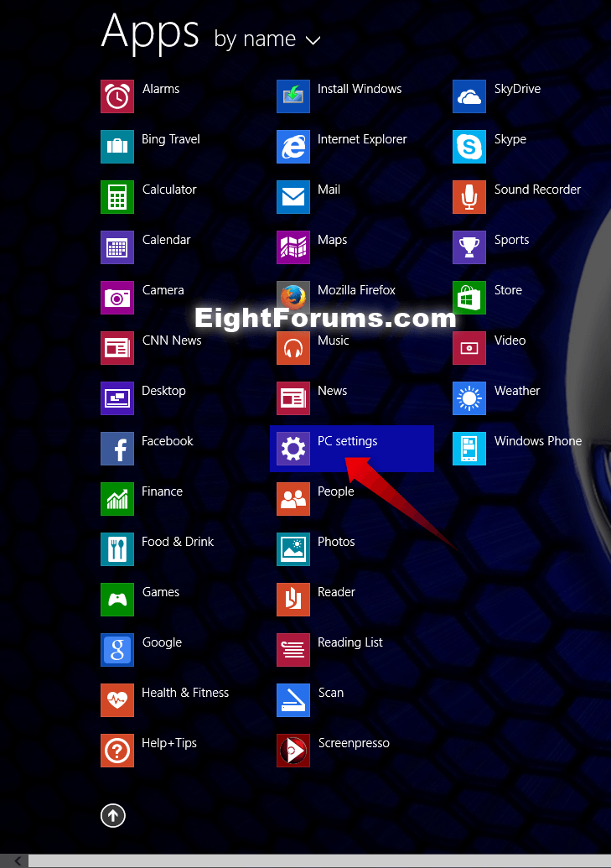Click the 'Internet Explorer' label

362,139
